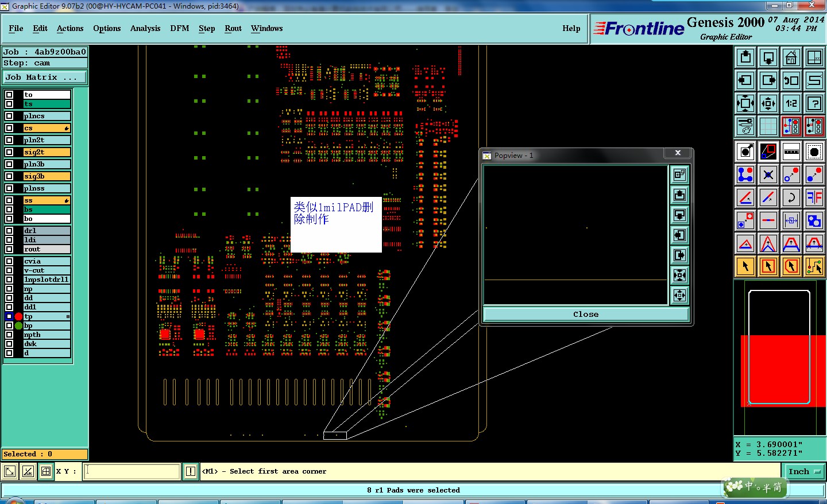Click the red color dot of tp layer
The height and width of the screenshot is (504, 827).
pyautogui.click(x=18, y=316)
